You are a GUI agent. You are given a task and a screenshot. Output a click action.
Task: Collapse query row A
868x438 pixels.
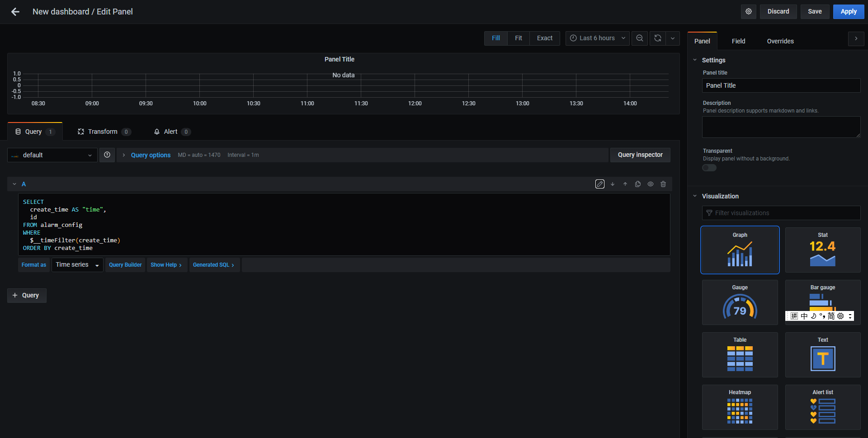[x=14, y=184]
